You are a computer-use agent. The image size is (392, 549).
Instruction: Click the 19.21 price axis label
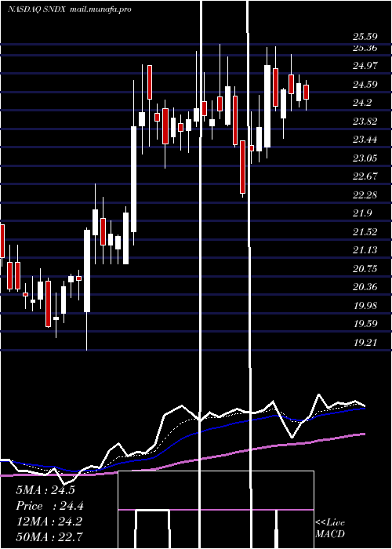(365, 343)
